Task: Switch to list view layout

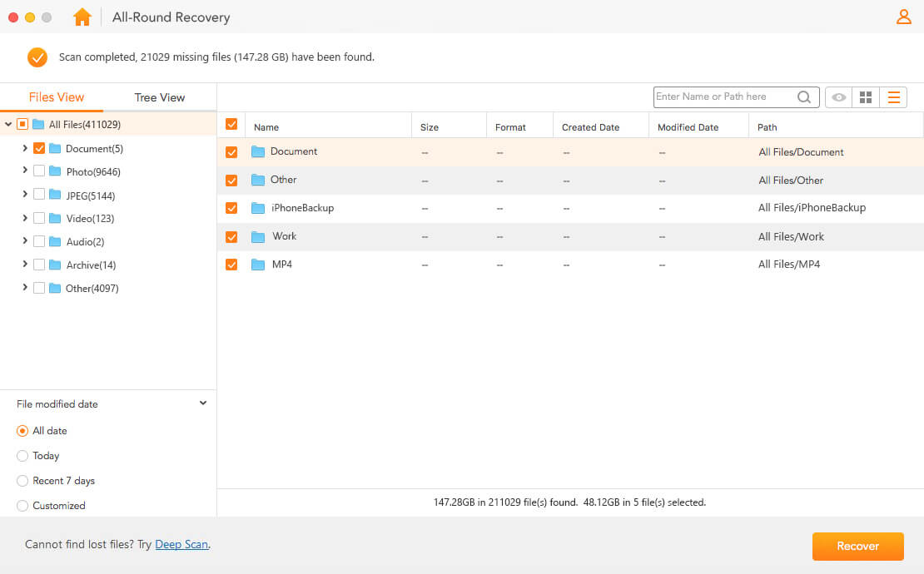Action: click(x=893, y=97)
